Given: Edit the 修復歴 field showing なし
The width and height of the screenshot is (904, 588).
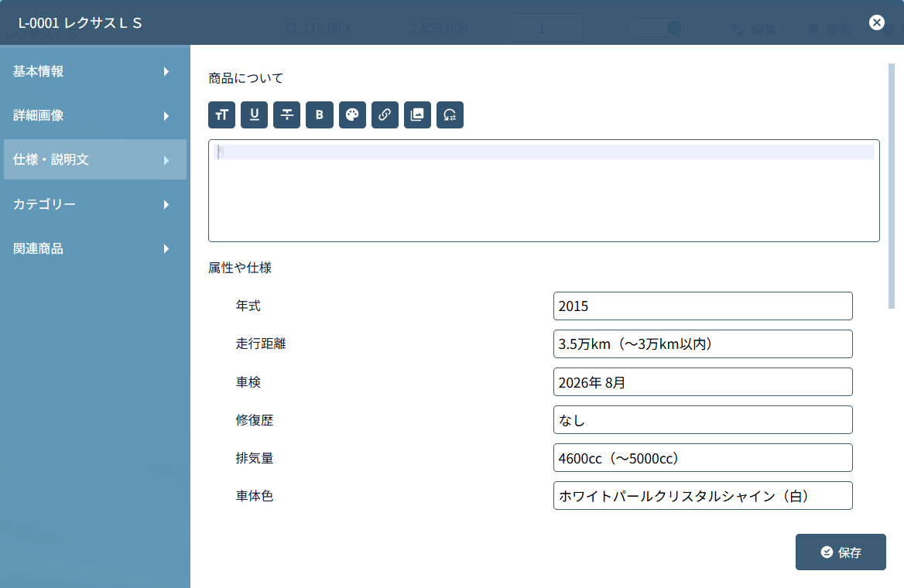Looking at the screenshot, I should tap(703, 420).
